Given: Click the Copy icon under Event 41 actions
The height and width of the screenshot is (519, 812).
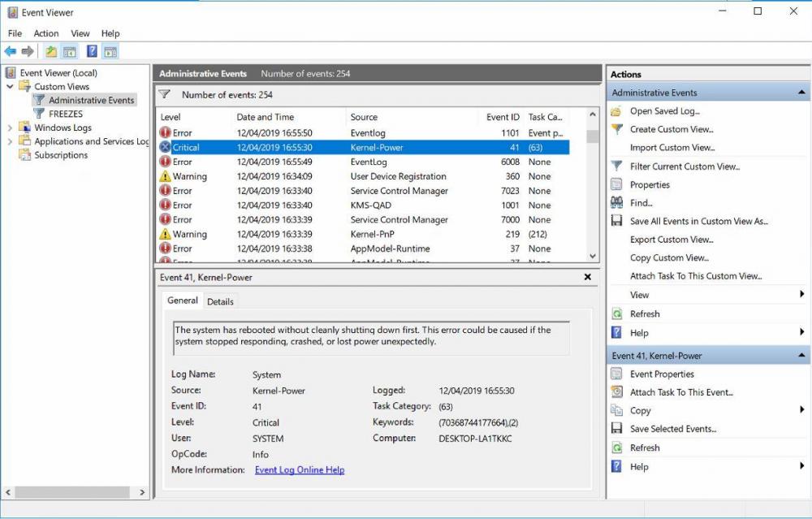Looking at the screenshot, I should point(616,410).
